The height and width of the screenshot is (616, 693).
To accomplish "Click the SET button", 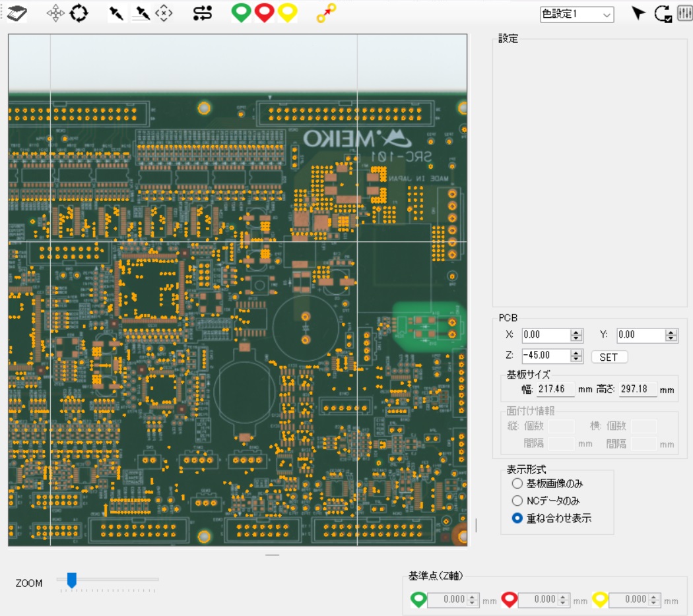I will coord(609,357).
